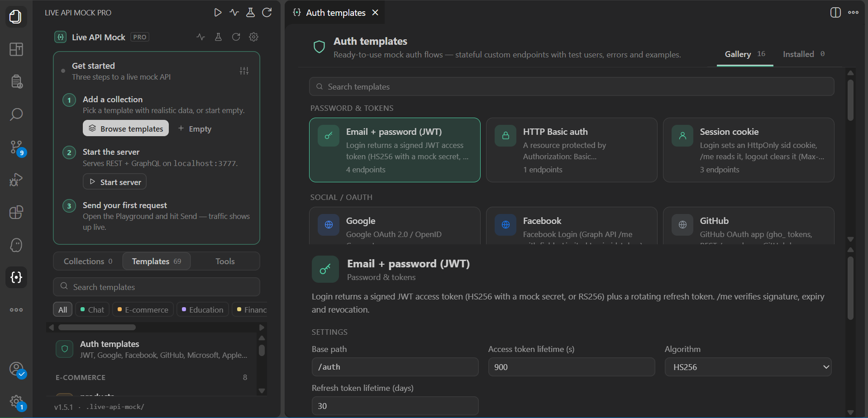Click the refresh icon in panel title bar

[x=267, y=13]
